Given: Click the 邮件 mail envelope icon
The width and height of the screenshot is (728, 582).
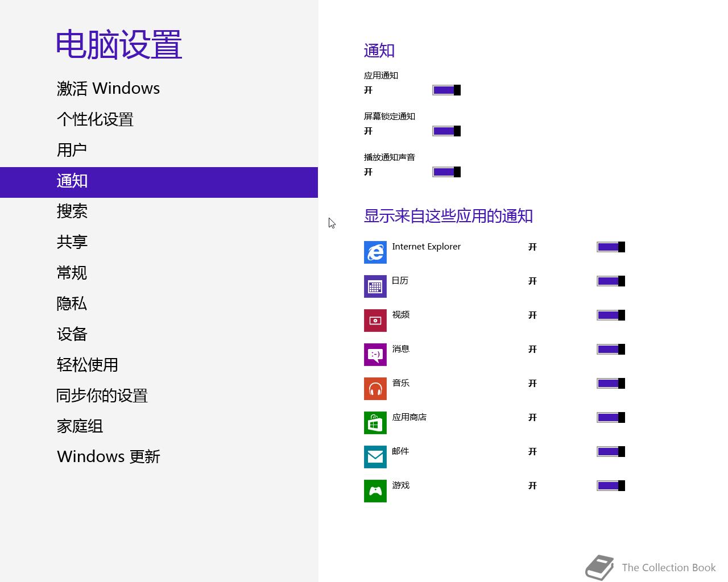Looking at the screenshot, I should 375,457.
